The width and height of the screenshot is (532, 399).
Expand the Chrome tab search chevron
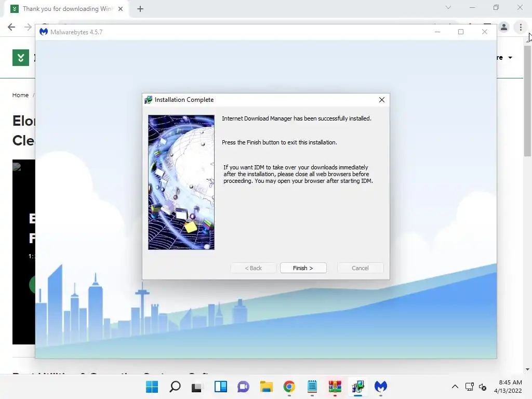pos(448,7)
